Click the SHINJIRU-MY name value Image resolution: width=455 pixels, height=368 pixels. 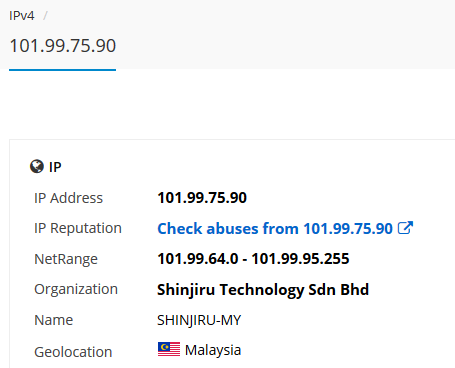pyautogui.click(x=199, y=320)
